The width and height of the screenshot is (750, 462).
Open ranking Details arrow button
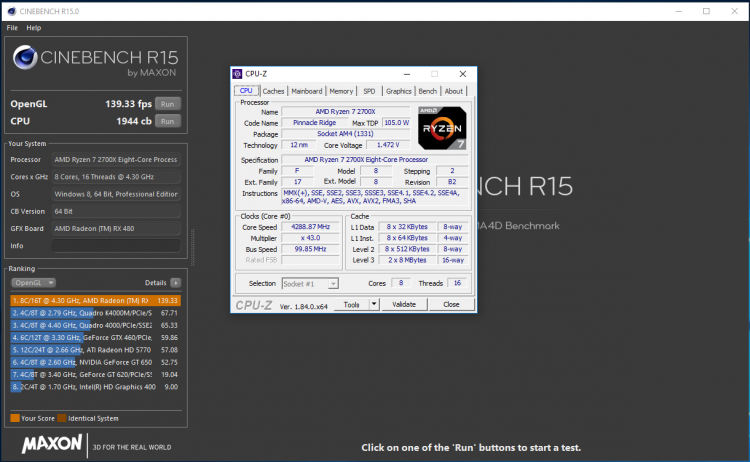click(176, 283)
